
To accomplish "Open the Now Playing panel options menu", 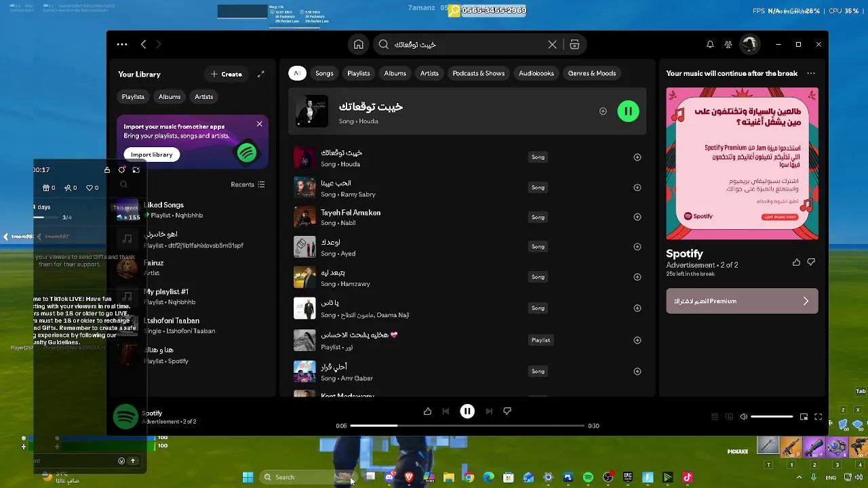I will [x=811, y=73].
